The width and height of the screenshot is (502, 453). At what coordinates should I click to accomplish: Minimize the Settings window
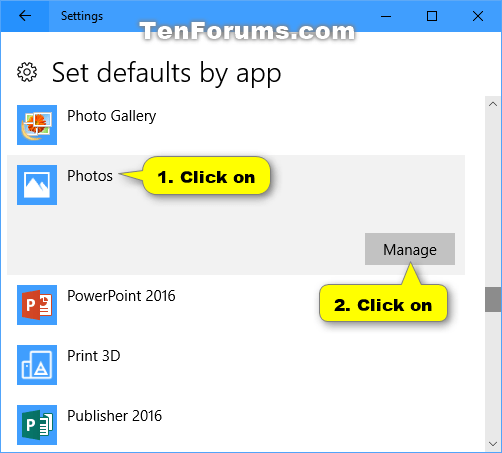click(x=386, y=16)
